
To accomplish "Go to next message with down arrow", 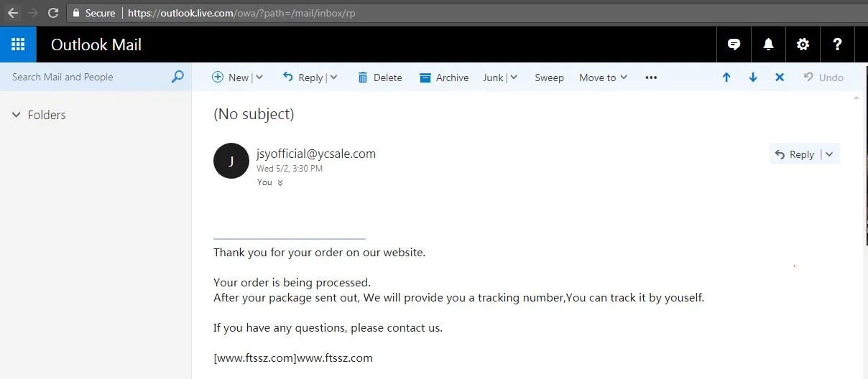I will 753,78.
